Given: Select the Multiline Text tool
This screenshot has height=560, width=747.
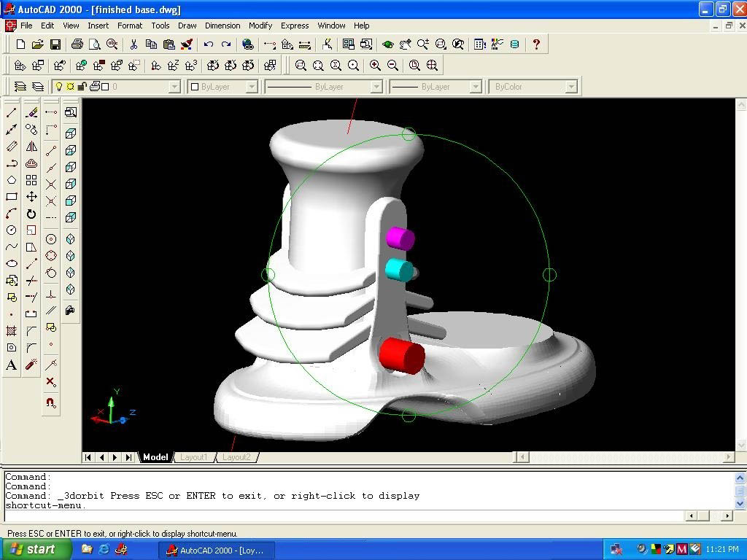Looking at the screenshot, I should 10,365.
